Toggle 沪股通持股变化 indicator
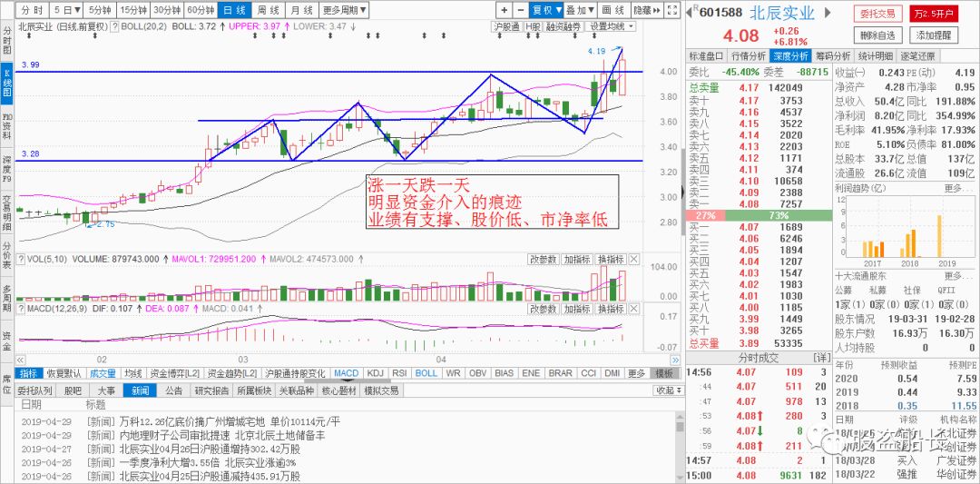Screen dimensions: 980x484 pyautogui.click(x=295, y=373)
